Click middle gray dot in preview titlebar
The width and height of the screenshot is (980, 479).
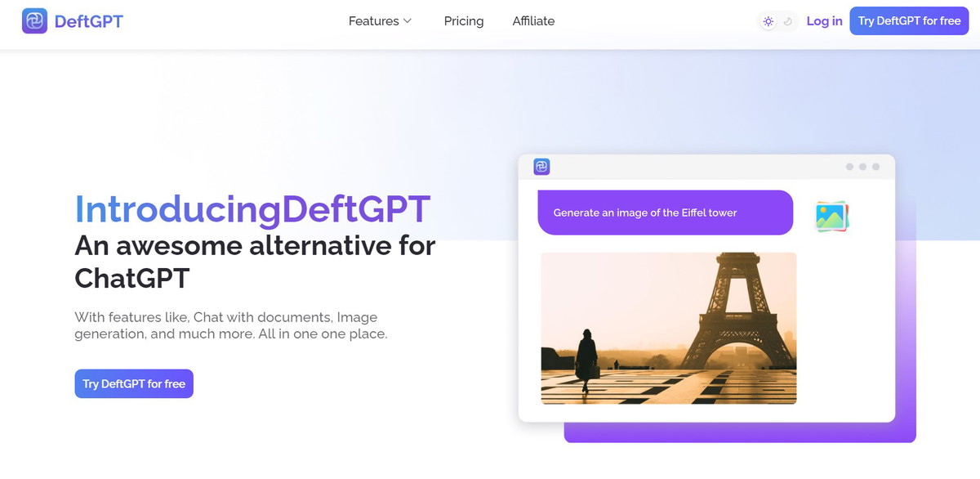[862, 167]
